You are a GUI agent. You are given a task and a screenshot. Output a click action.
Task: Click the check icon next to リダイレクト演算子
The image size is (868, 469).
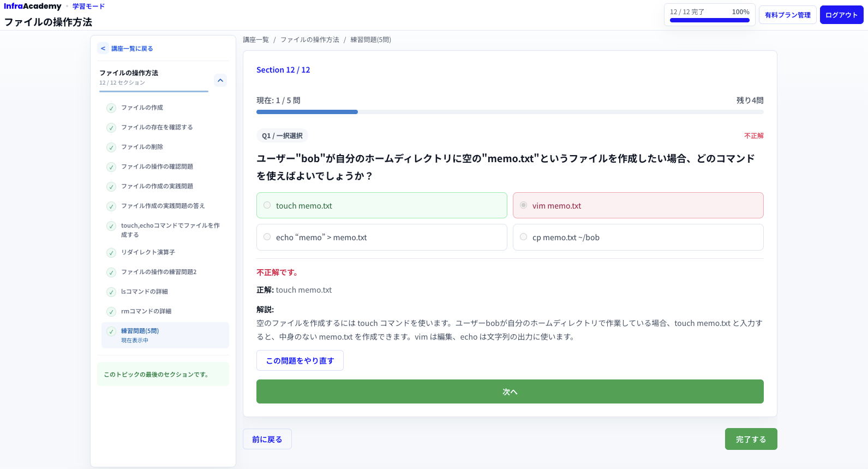[x=111, y=253]
